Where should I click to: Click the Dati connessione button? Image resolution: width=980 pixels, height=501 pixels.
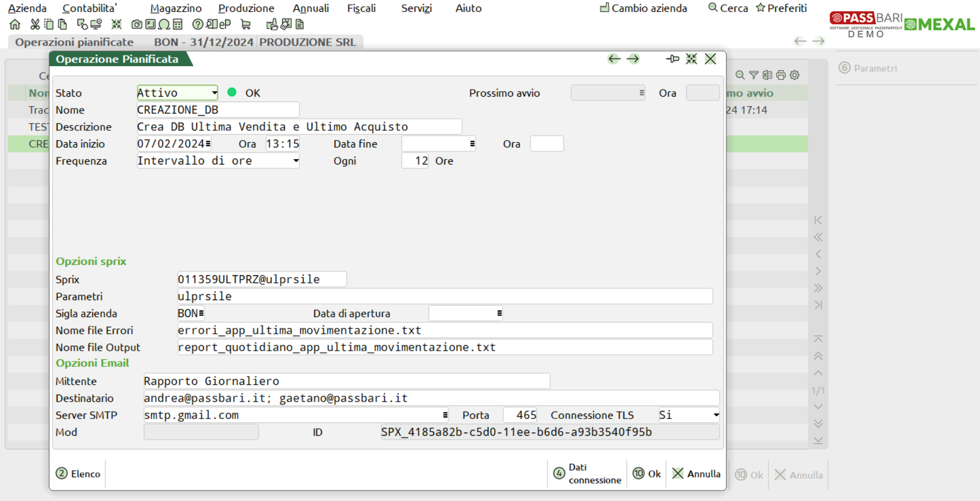tap(587, 474)
